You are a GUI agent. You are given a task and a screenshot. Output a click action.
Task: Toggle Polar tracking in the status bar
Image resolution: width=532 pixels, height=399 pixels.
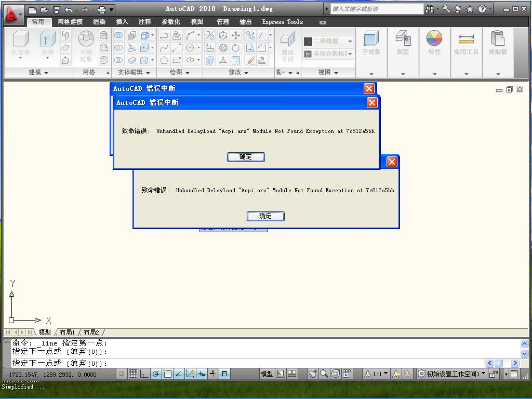tap(156, 374)
